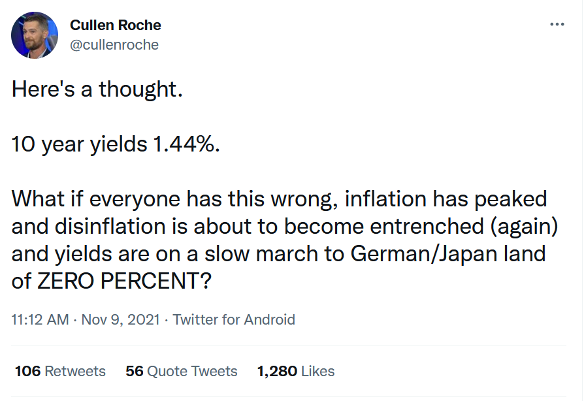Image resolution: width=584 pixels, height=402 pixels.
Task: Open the Retweets list
Action: pyautogui.click(x=60, y=371)
